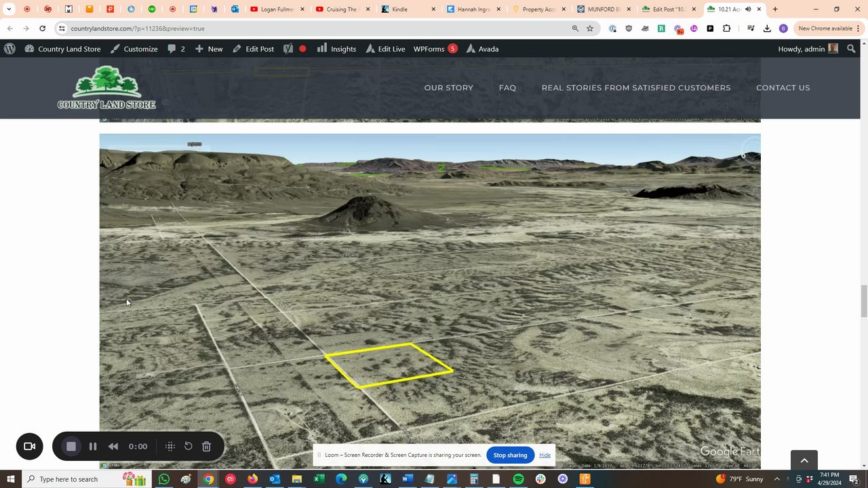Pause the Loom recording
Screen dimensions: 868x488
click(93, 446)
